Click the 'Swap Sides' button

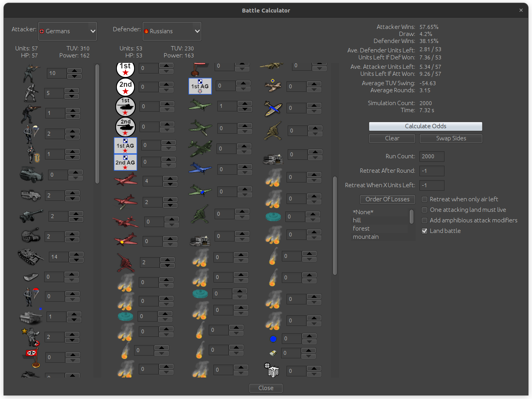pyautogui.click(x=451, y=138)
